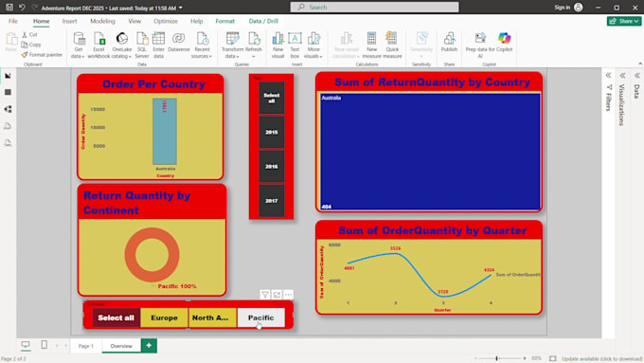Viewport: 644px width, 363px height.
Task: Expand the Visualizations pane
Action: (x=622, y=76)
